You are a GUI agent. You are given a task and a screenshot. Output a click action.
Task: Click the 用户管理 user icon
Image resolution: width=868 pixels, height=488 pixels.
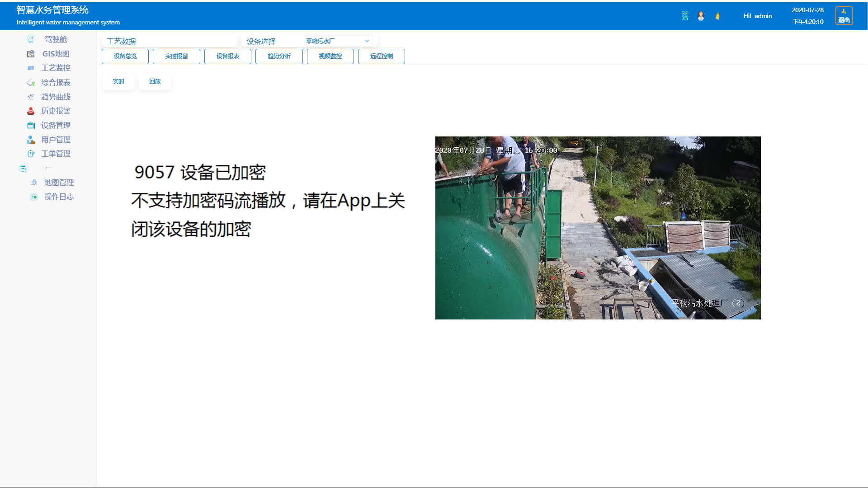(31, 140)
